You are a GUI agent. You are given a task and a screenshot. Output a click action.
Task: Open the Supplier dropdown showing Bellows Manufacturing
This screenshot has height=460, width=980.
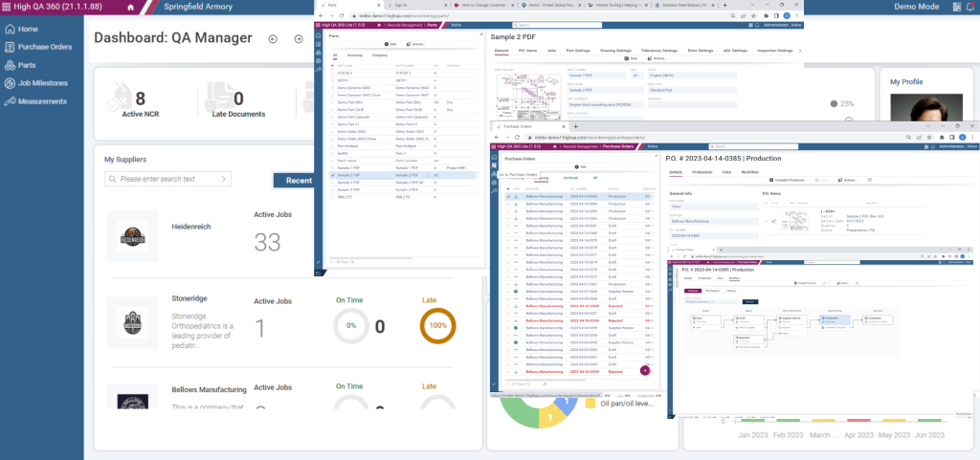click(x=713, y=222)
